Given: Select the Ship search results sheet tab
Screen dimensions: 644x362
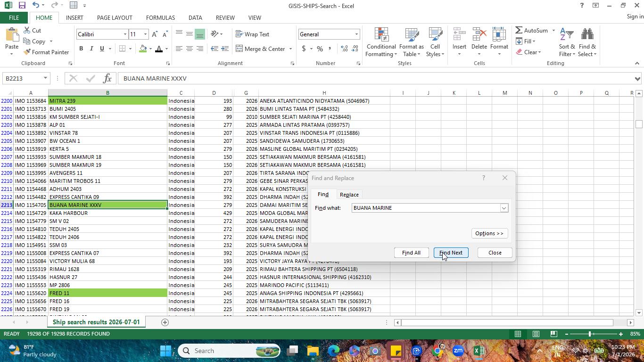Looking at the screenshot, I should tap(96, 322).
